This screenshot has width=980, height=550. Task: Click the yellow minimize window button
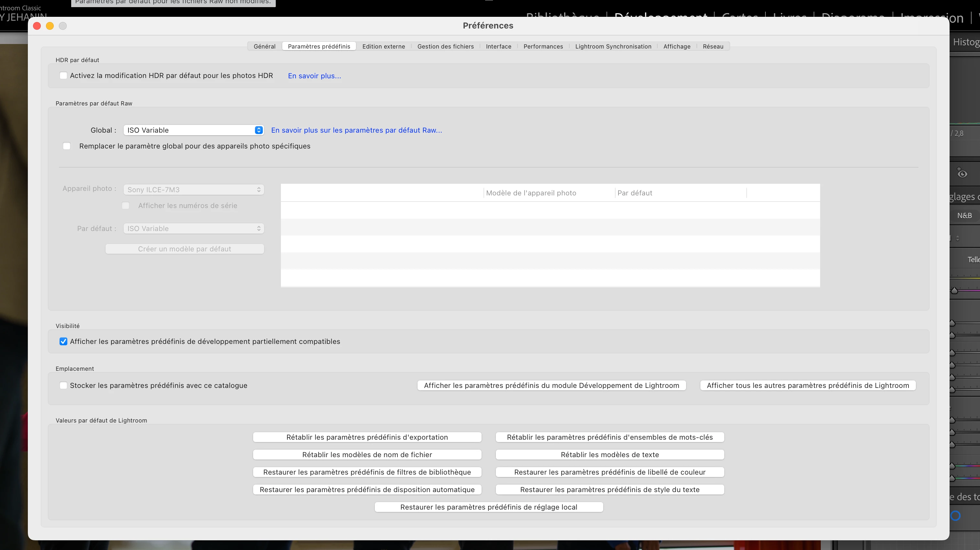point(50,26)
